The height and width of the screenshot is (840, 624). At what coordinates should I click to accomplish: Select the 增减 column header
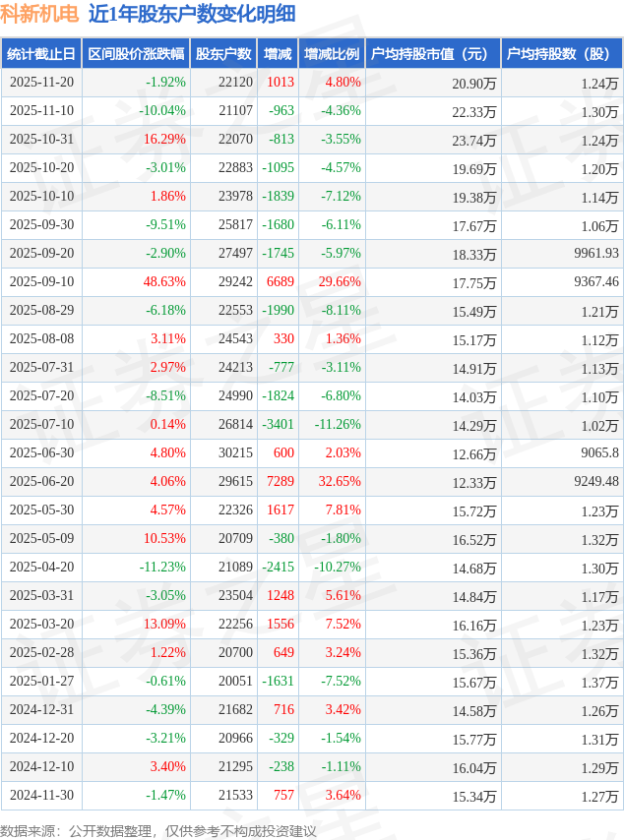click(x=278, y=54)
